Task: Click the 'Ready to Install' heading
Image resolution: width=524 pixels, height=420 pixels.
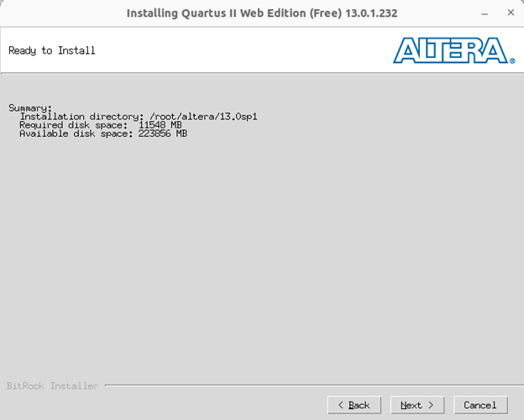Action: [52, 50]
